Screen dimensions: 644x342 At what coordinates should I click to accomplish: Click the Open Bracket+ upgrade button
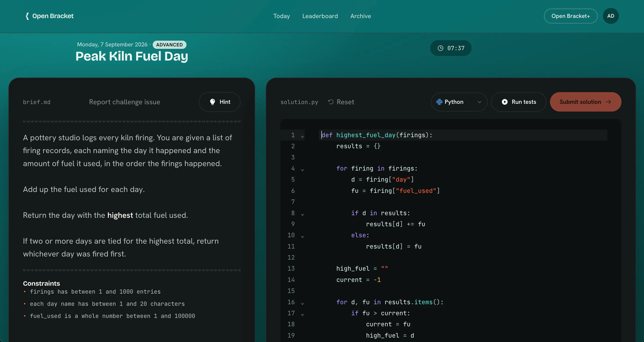(571, 16)
